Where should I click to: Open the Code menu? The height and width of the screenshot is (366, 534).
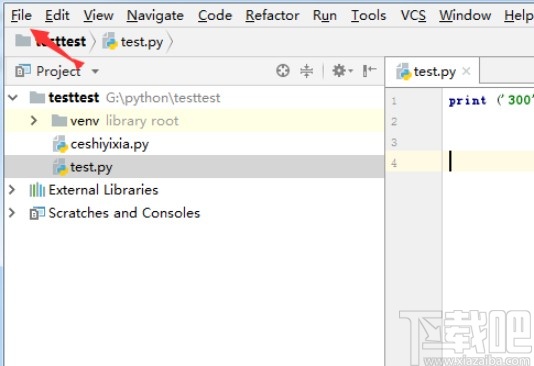pyautogui.click(x=215, y=16)
